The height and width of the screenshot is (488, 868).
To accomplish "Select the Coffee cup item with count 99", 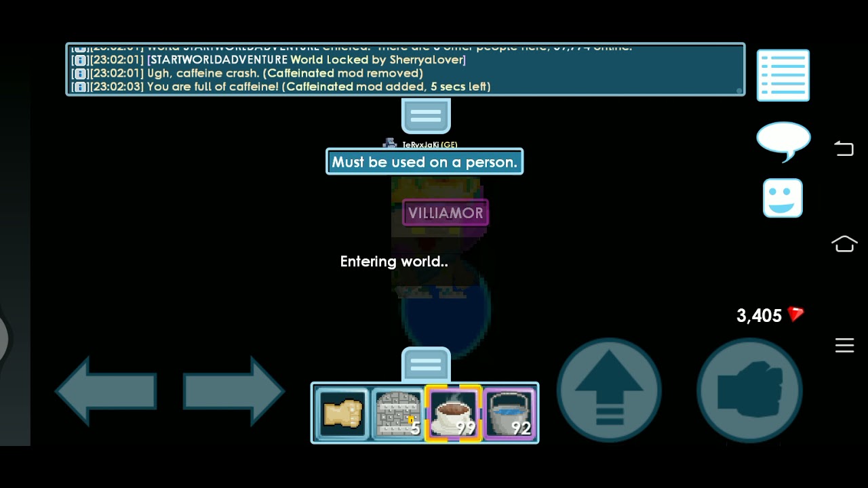I will coord(454,413).
